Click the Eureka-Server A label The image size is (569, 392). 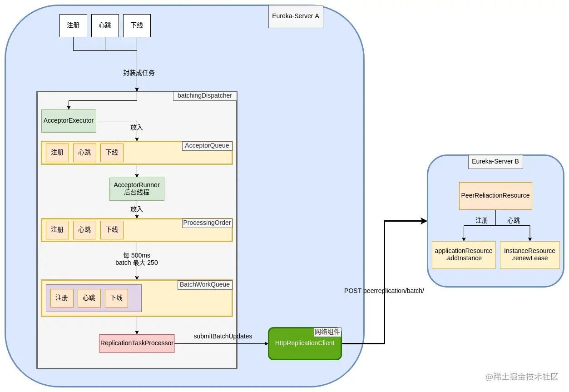point(296,16)
